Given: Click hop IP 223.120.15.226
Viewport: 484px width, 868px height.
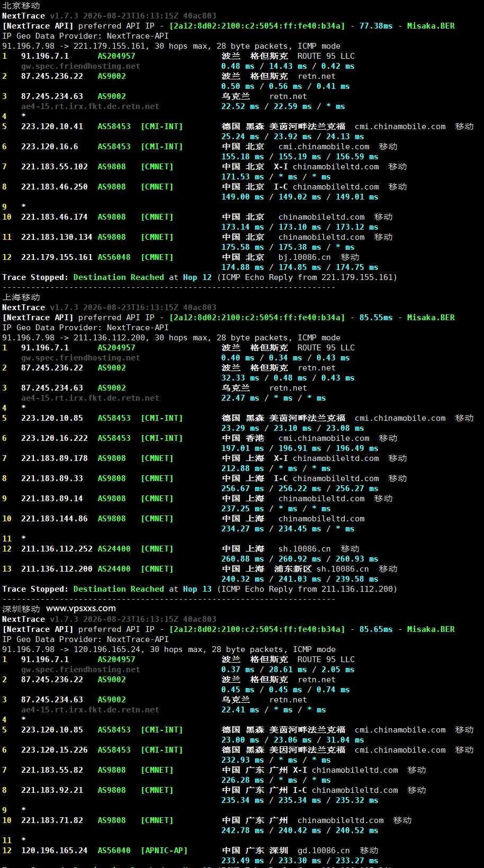Looking at the screenshot, I should tap(55, 749).
